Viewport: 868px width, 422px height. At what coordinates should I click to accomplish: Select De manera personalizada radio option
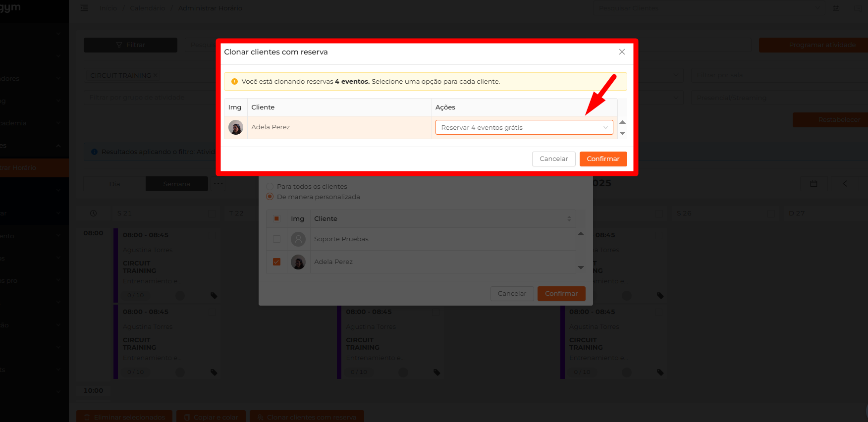click(x=270, y=197)
